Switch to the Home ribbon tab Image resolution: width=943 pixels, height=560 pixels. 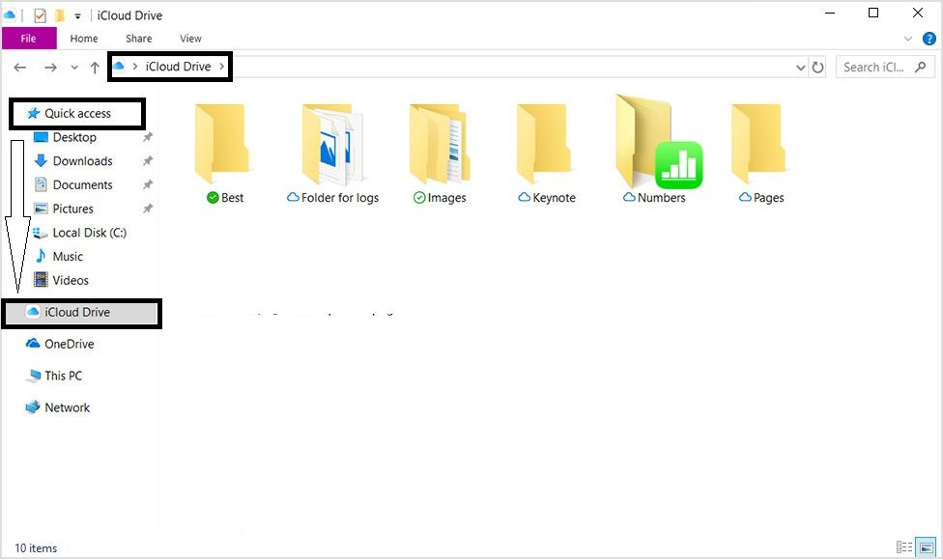[84, 39]
